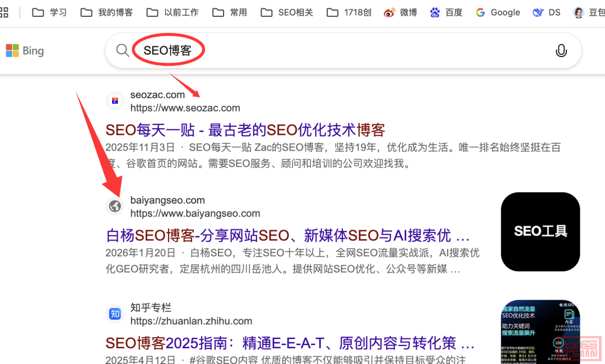Click the SEO博客 search input field
This screenshot has height=364, width=605.
tap(336, 51)
